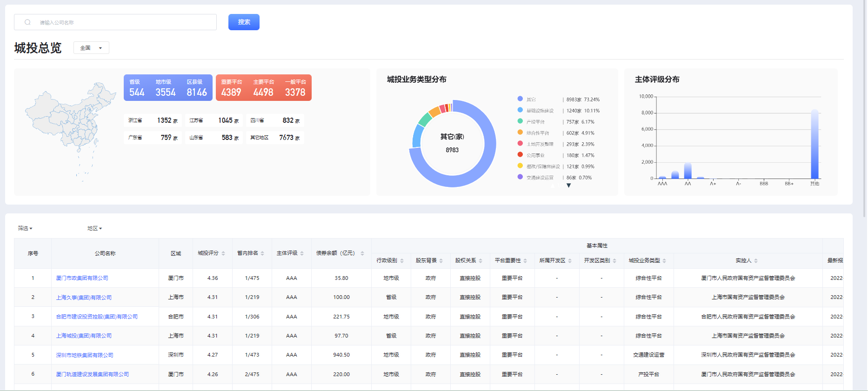
Task: Click the orange donut chart segment
Action: click(x=434, y=112)
